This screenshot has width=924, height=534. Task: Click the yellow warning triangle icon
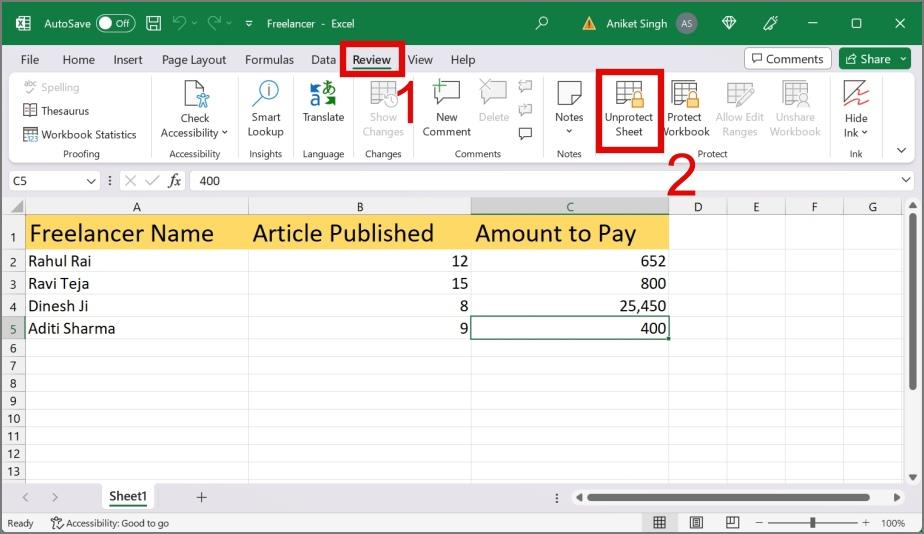[x=589, y=24]
